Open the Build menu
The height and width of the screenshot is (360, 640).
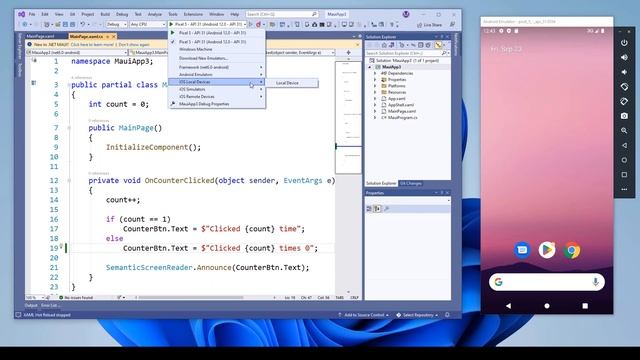[x=105, y=14]
